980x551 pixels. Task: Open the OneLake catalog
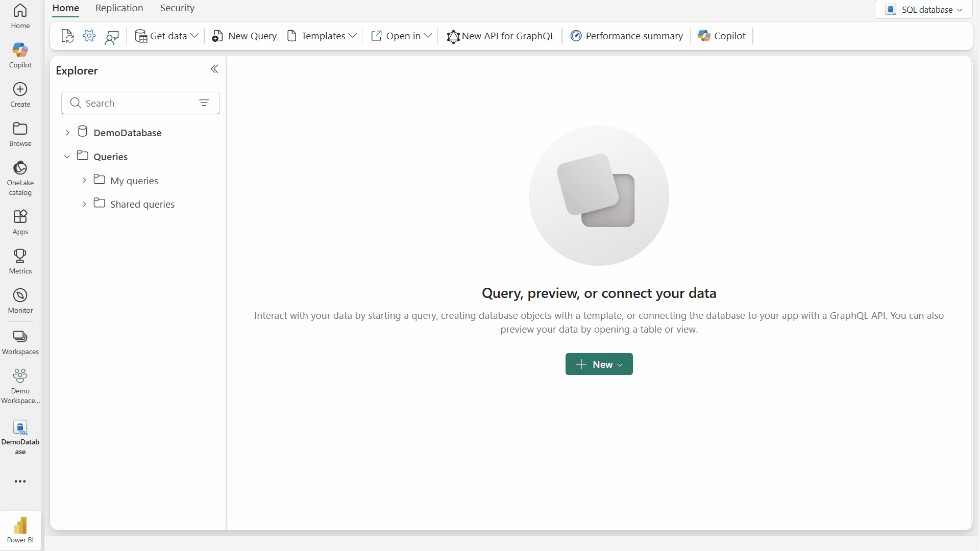pyautogui.click(x=20, y=177)
